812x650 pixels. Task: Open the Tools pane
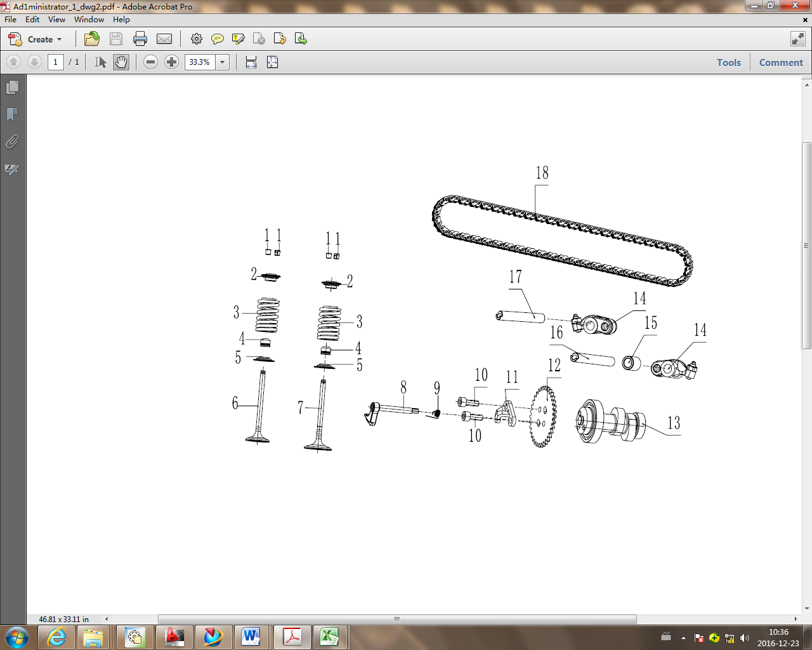click(x=728, y=62)
